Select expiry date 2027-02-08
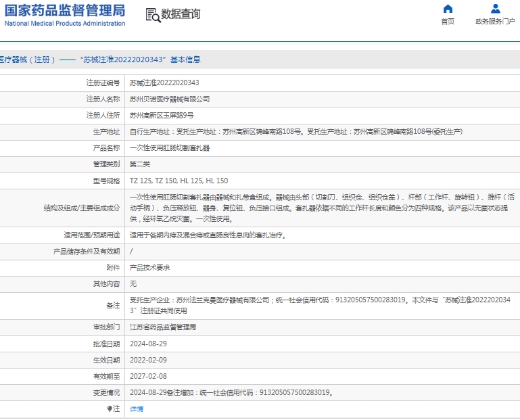520x420 pixels. (148, 376)
